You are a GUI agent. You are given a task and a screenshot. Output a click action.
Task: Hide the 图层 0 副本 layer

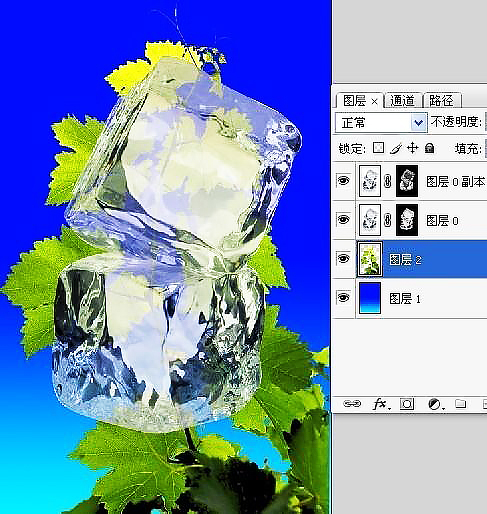click(x=344, y=181)
